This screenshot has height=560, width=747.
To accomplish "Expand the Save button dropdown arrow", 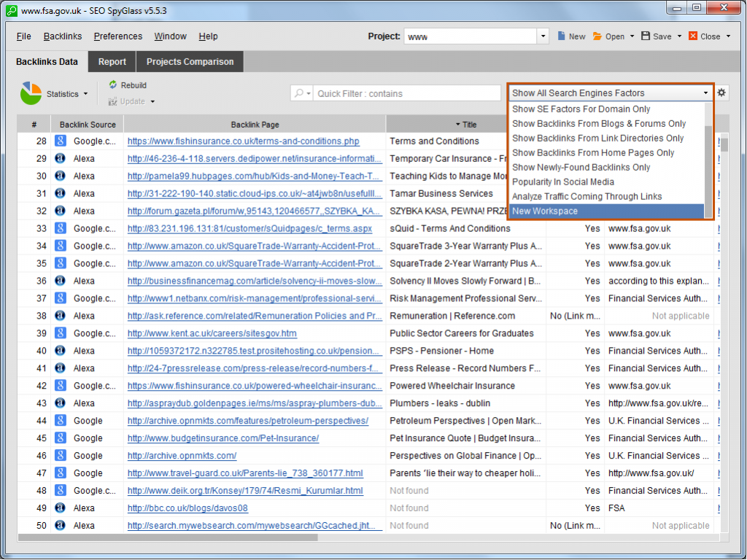I will click(679, 36).
